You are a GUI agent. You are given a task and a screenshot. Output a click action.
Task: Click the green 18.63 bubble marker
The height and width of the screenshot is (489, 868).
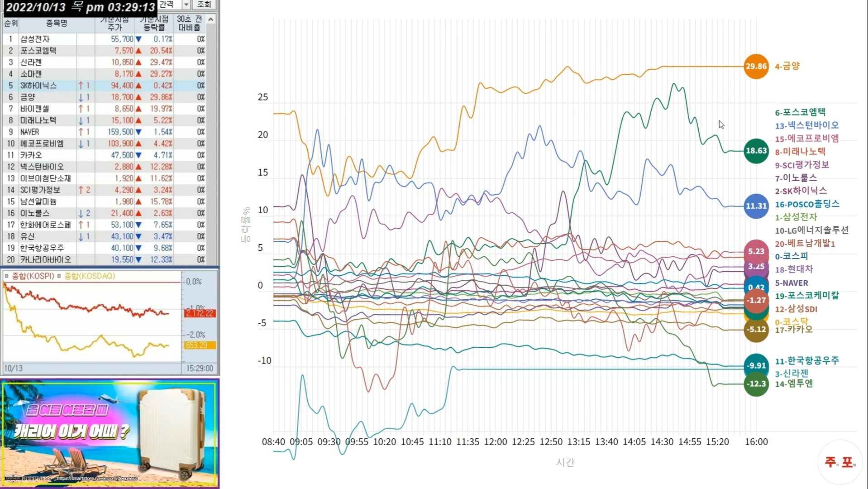756,151
